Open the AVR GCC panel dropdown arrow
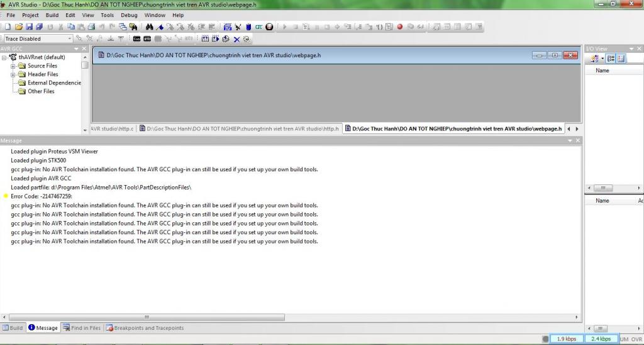This screenshot has height=345, width=644. pyautogui.click(x=76, y=49)
